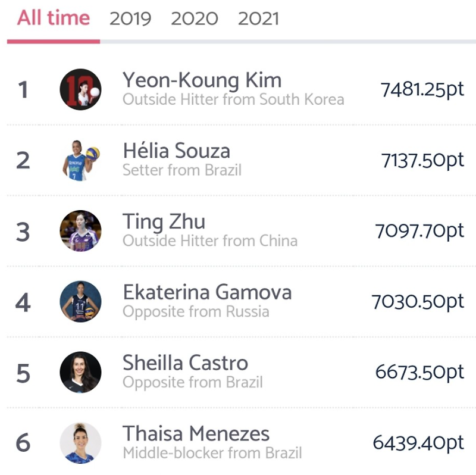This screenshot has height=475, width=476.
Task: Click Thaisa Menezes' avatar picture
Action: pos(81,443)
